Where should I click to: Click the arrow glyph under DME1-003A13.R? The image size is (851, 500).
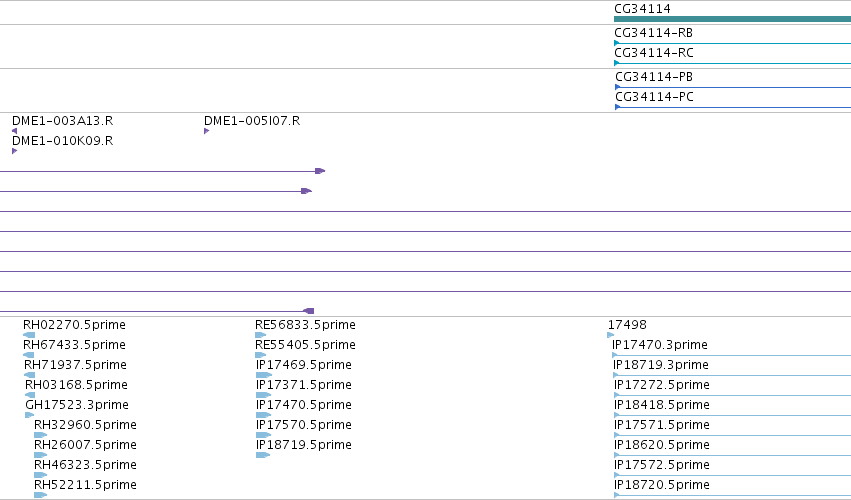coord(15,131)
